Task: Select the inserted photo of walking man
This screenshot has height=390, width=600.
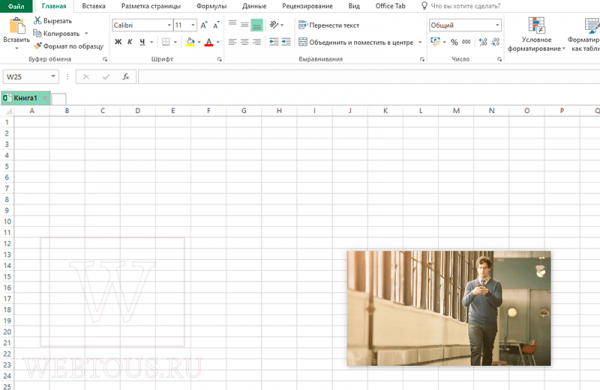Action: 449,308
